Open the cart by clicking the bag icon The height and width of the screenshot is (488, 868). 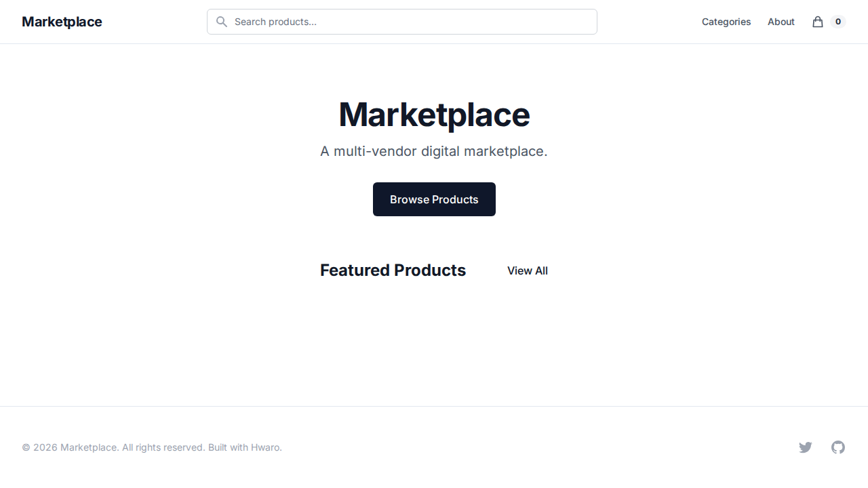[x=816, y=22]
